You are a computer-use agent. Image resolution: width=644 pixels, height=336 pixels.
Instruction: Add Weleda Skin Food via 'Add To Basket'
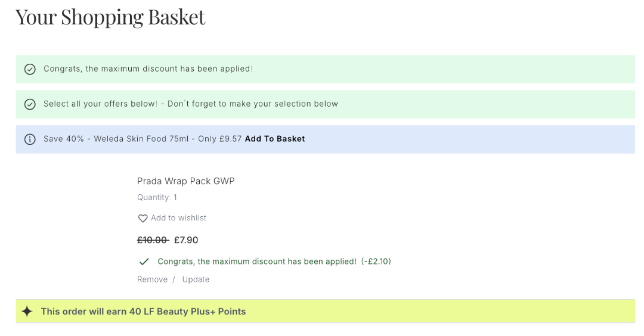275,139
